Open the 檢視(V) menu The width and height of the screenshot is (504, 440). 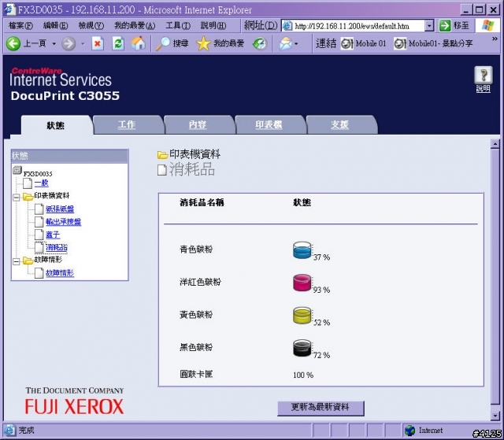point(91,26)
